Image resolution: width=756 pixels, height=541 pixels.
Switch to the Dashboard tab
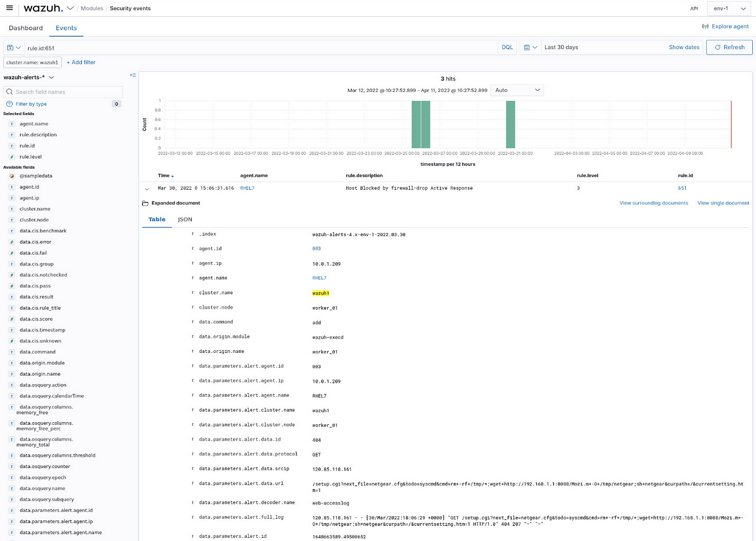pos(25,28)
